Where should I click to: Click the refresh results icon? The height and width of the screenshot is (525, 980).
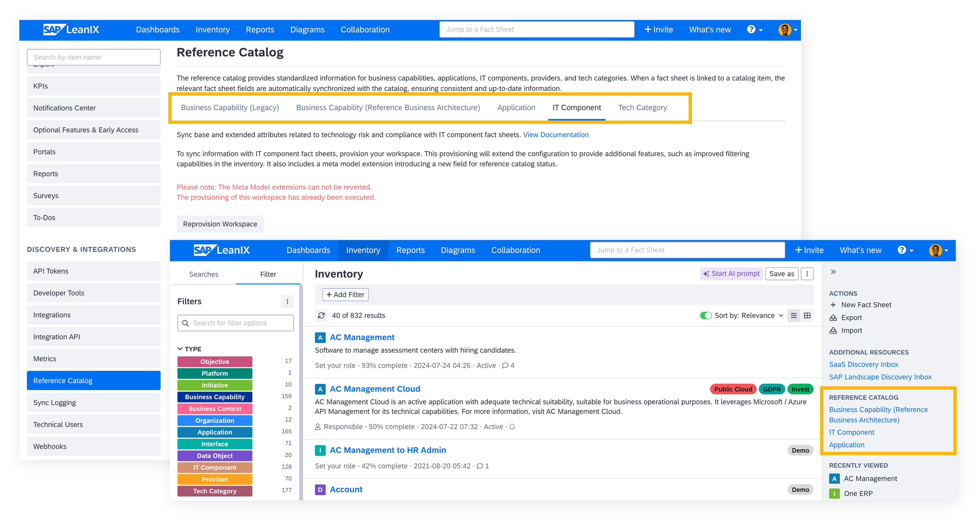(x=321, y=315)
